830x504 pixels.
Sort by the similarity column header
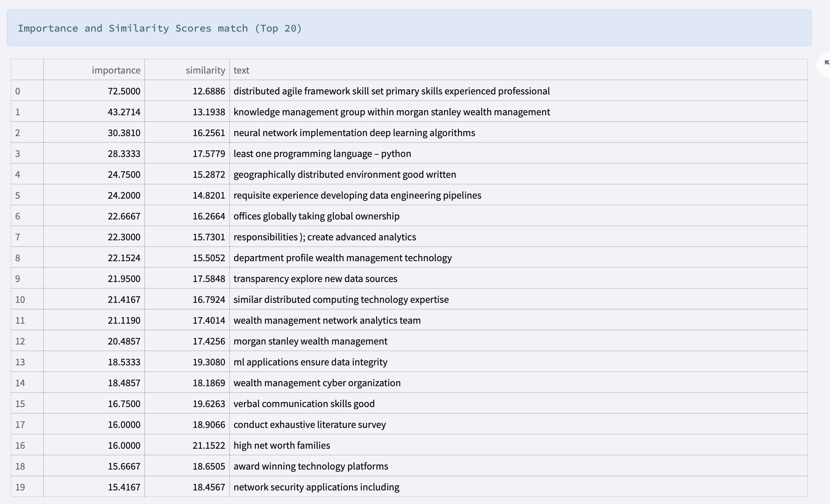(205, 70)
